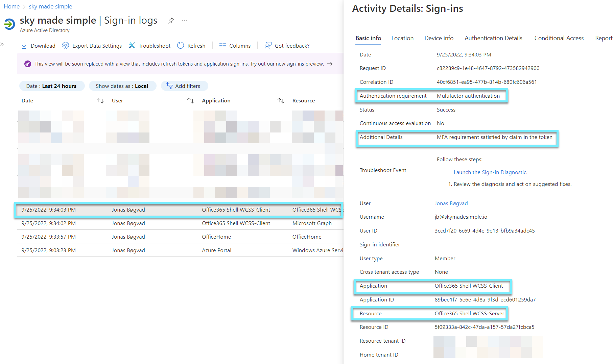Click the Columns list icon
The height and width of the screenshot is (364, 613).
click(222, 46)
